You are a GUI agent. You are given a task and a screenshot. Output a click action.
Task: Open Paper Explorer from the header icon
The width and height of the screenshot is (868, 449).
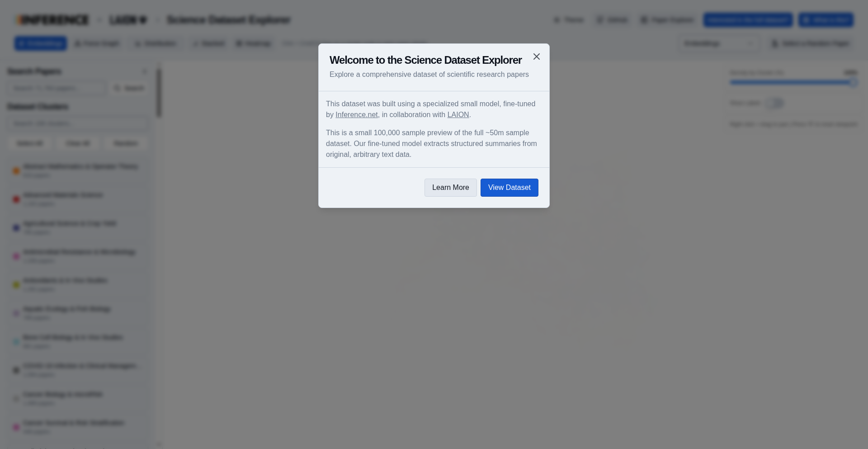coord(644,20)
